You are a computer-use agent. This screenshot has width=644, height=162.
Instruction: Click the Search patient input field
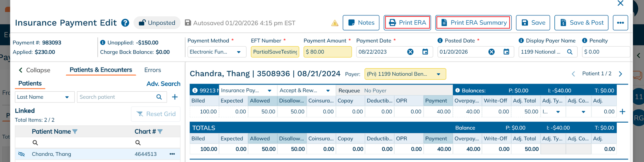point(116,97)
